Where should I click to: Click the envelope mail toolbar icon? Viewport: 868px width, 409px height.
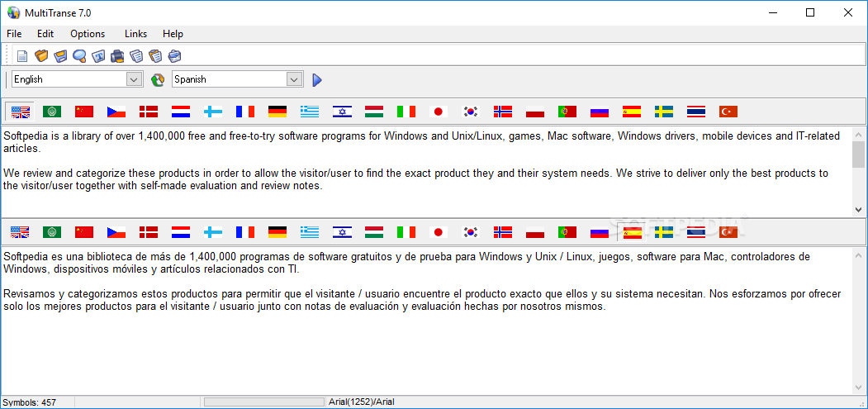[175, 56]
